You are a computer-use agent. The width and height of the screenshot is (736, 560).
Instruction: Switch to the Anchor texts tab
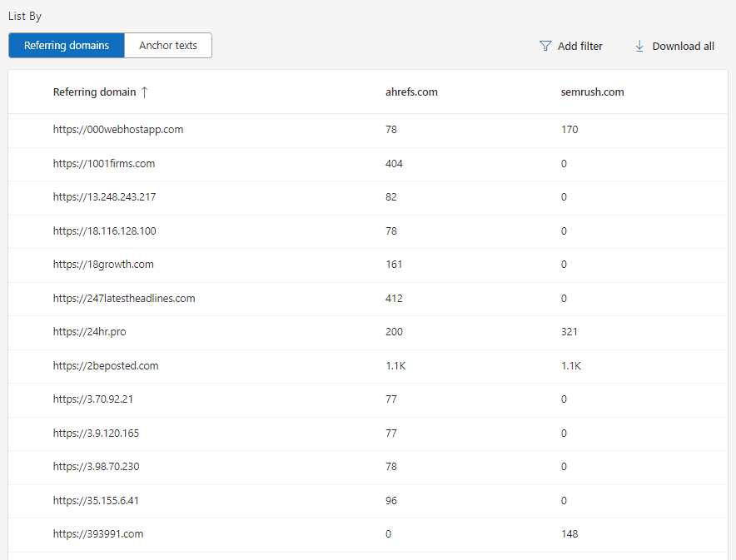click(x=168, y=46)
